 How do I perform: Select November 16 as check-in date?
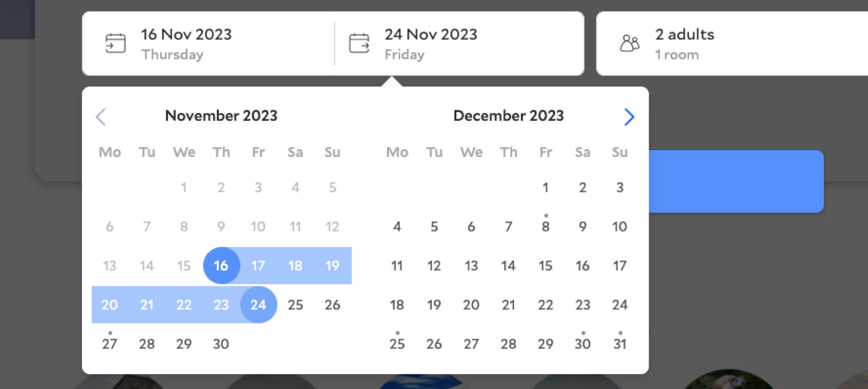(221, 266)
